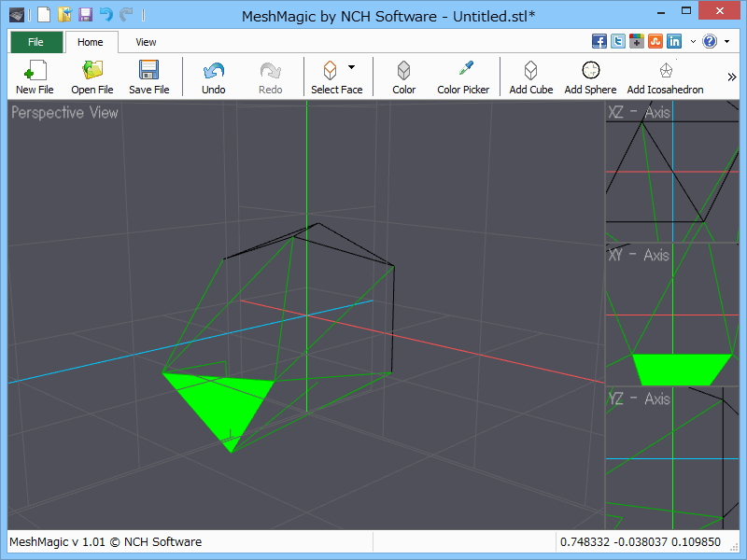Viewport: 747px width, 560px height.
Task: Click the New File toolbar icon
Action: coord(35,77)
